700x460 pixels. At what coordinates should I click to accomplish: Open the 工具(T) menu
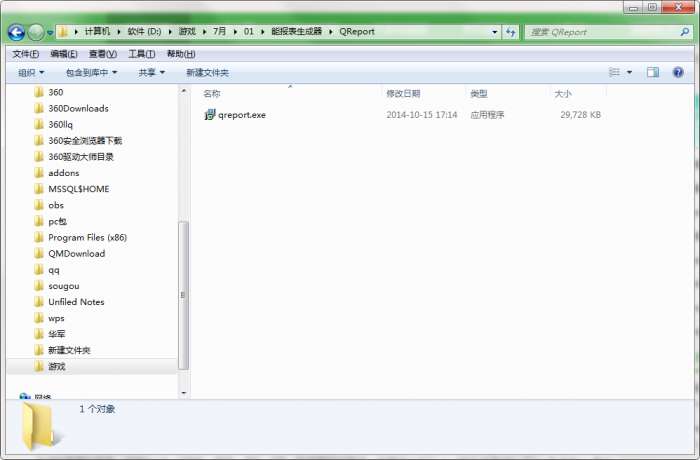[x=142, y=54]
